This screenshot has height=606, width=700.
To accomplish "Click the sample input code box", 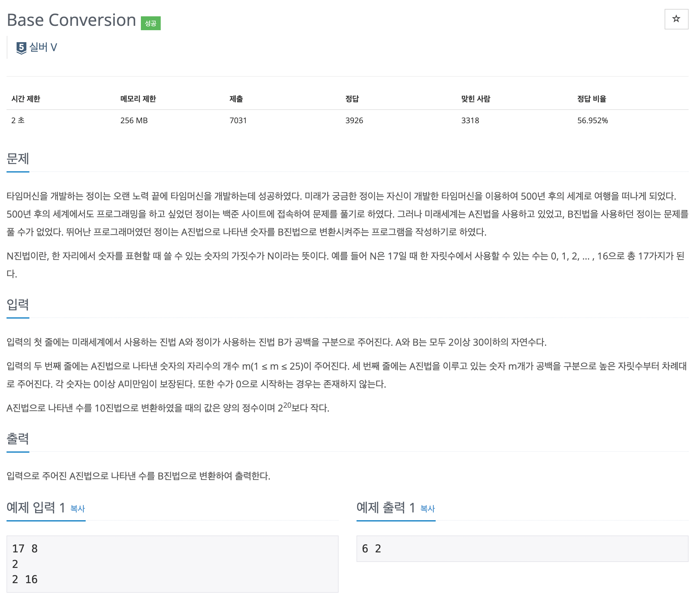I will click(172, 564).
